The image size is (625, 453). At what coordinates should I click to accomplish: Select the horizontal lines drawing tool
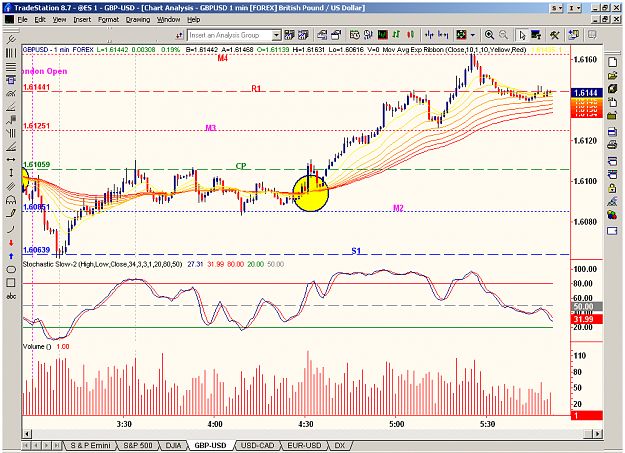(11, 66)
